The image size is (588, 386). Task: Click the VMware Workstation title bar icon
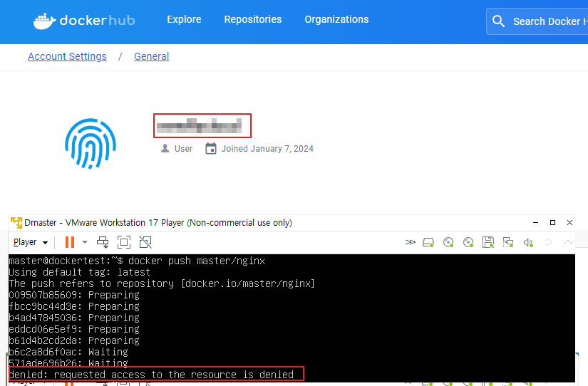[16, 223]
